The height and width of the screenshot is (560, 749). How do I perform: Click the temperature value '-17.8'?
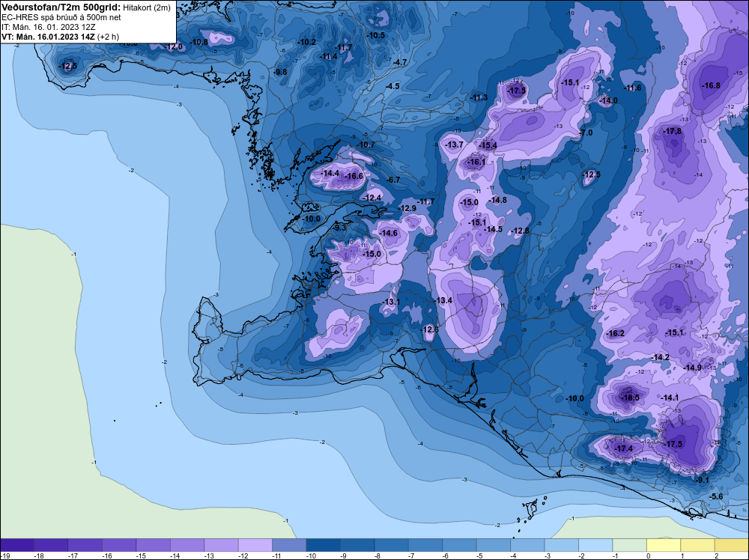[x=672, y=131]
